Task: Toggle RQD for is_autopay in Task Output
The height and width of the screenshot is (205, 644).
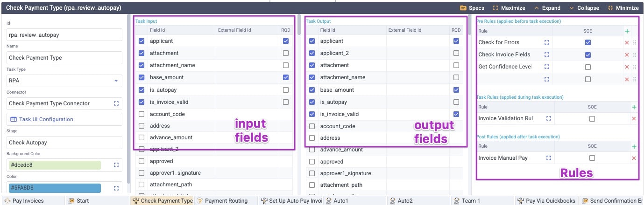Action: [456, 102]
